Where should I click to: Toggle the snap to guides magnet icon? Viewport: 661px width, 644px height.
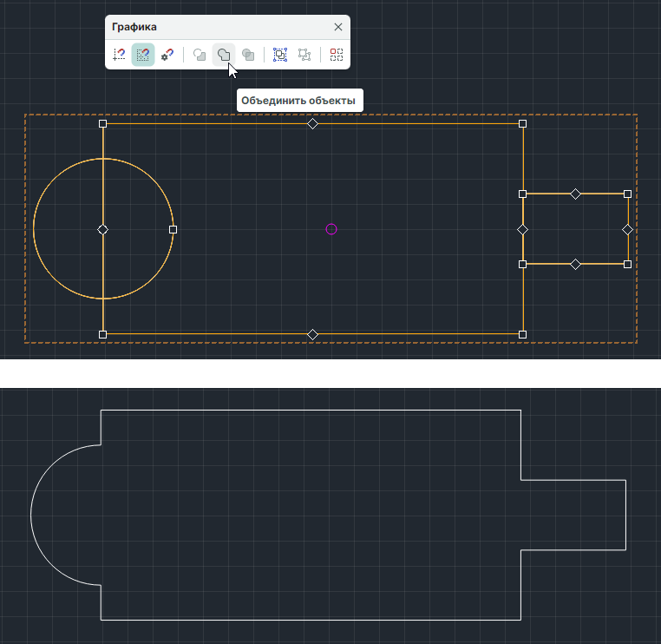(120, 55)
